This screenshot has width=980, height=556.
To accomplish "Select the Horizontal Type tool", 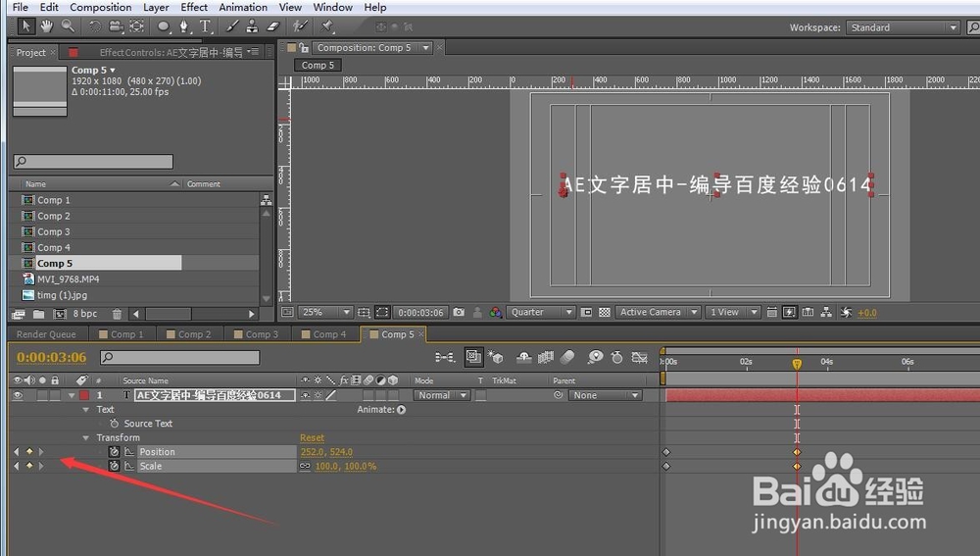I will point(205,26).
